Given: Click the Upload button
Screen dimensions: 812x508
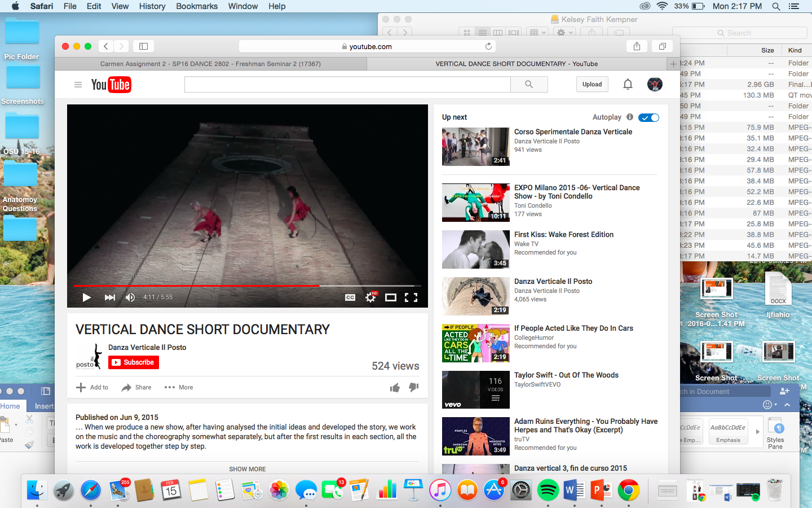Looking at the screenshot, I should (x=592, y=85).
